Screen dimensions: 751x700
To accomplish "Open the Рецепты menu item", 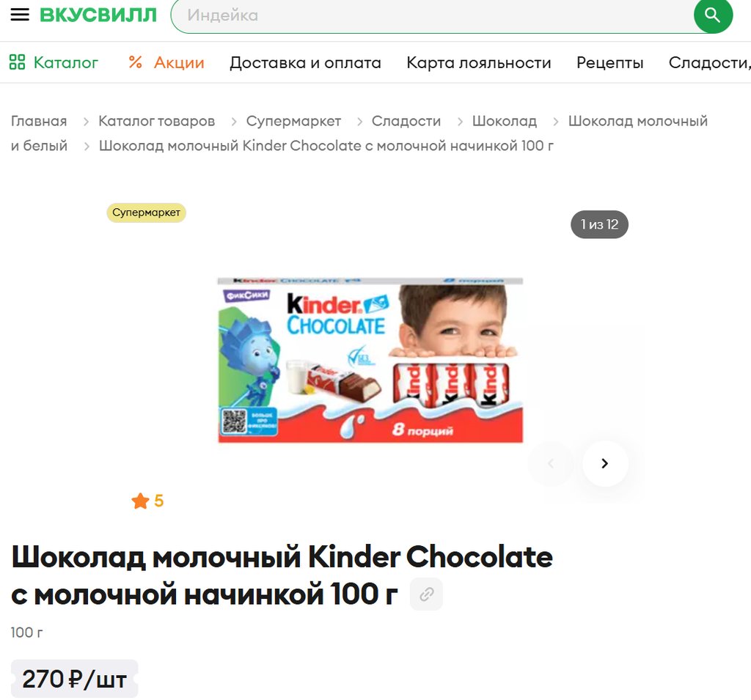I will (609, 63).
